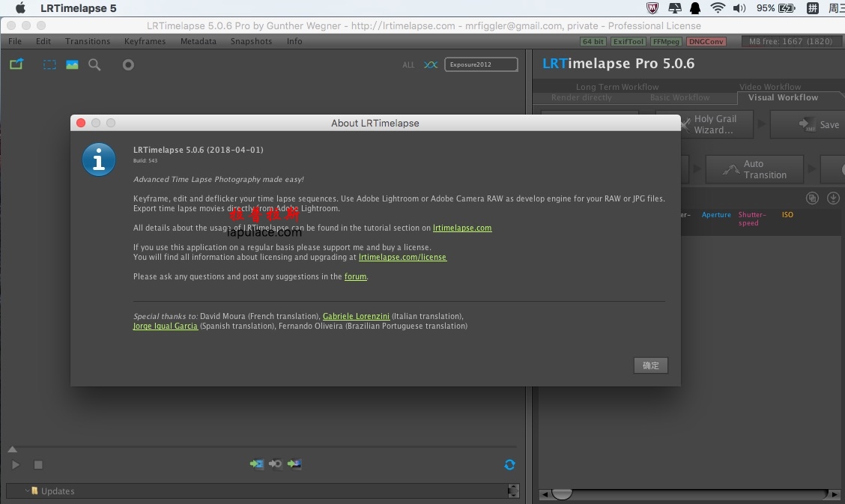The height and width of the screenshot is (504, 845).
Task: Click the ALL filter label
Action: 408,64
